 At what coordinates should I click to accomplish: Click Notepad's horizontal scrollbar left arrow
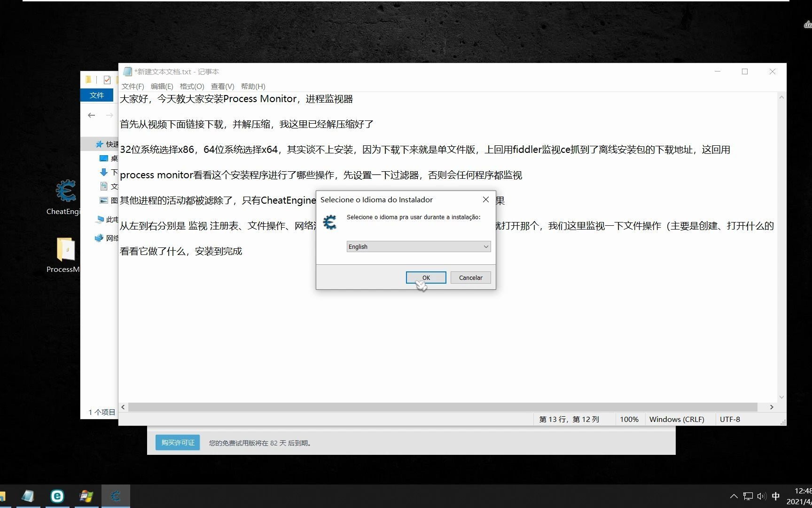coord(123,407)
